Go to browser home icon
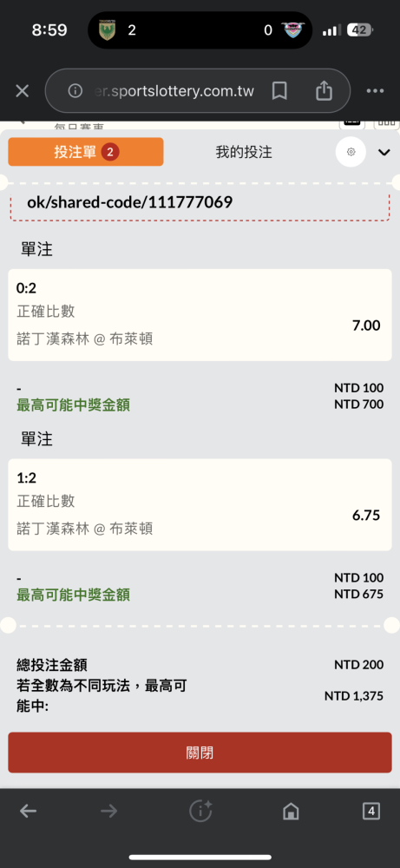400x868 pixels. point(291,812)
